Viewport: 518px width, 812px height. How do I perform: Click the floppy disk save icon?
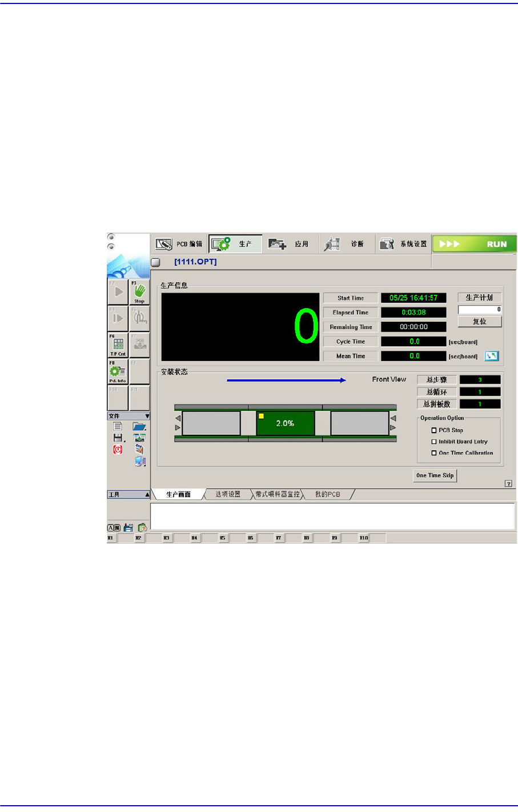coord(118,438)
